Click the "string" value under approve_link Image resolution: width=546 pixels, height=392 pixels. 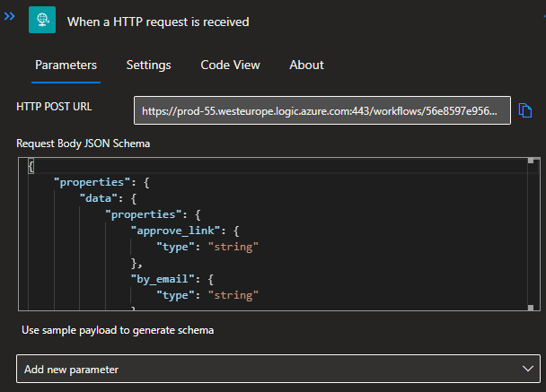pos(233,247)
